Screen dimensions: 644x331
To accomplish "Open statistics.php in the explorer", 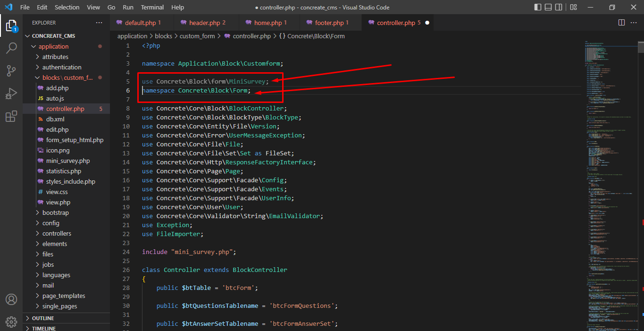I will coord(67,171).
